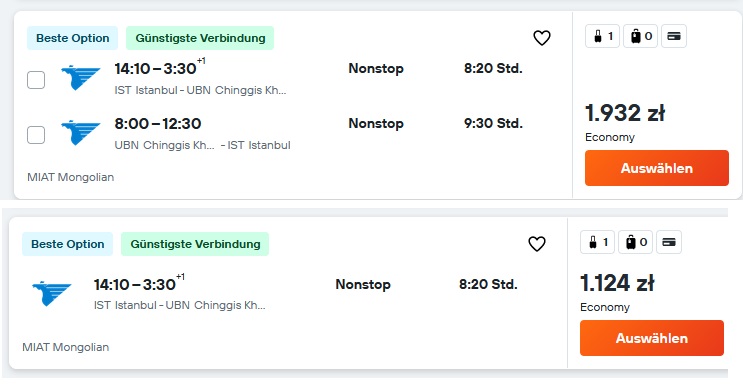Favorite the 1.124 zł one-way flight
This screenshot has width=743, height=385.
click(537, 244)
